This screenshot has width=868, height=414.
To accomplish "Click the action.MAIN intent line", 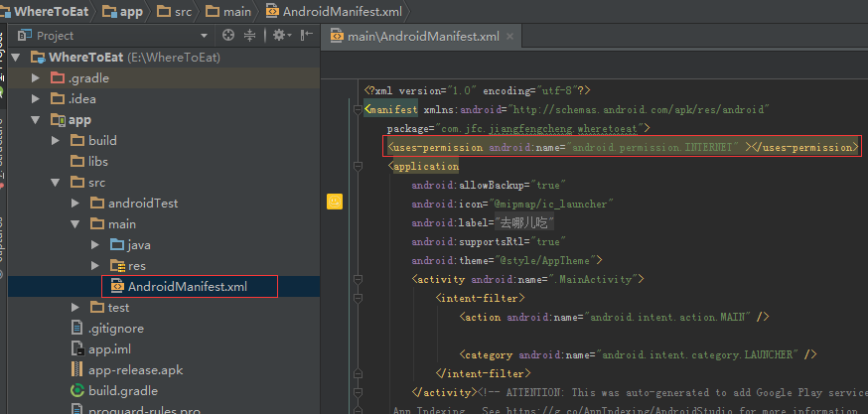I will 615,317.
